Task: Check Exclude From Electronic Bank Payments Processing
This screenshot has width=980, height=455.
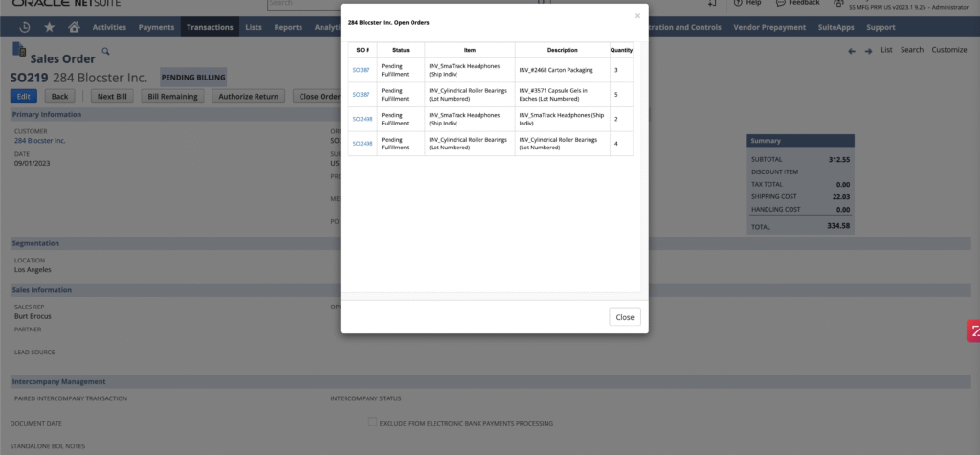Action: coord(372,422)
